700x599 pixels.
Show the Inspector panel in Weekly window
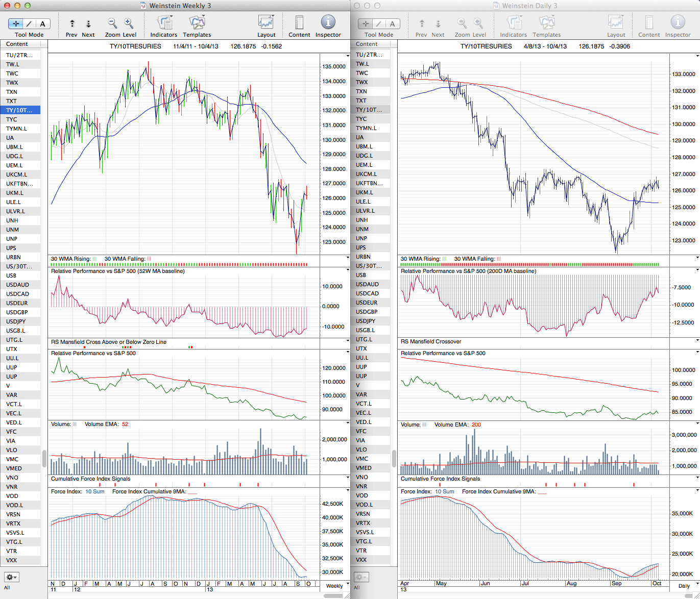tap(328, 23)
